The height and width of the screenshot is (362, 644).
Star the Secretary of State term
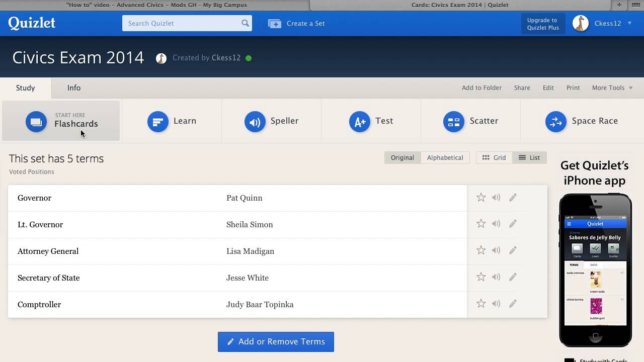coord(481,277)
